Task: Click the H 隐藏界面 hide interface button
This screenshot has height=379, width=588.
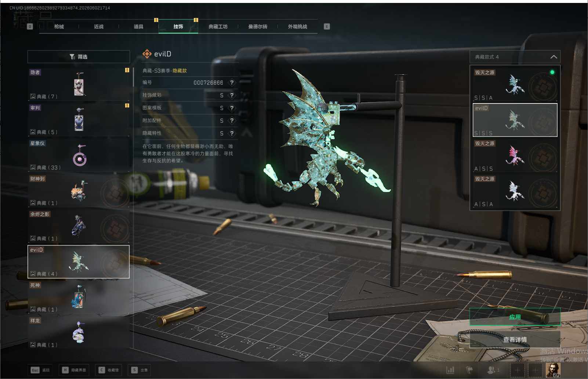Action: 74,370
